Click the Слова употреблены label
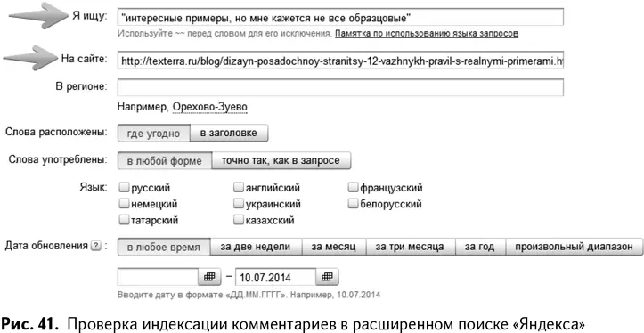This screenshot has height=333, width=644. [x=58, y=159]
